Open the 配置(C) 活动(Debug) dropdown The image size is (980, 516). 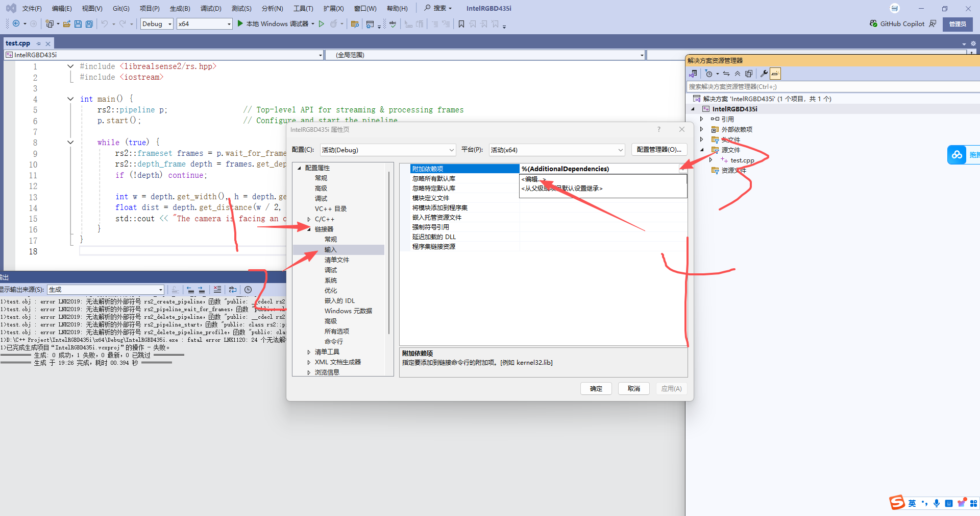coord(387,150)
